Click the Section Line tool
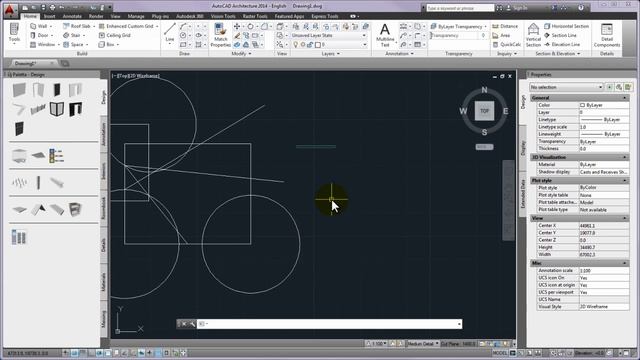The height and width of the screenshot is (360, 640). 560,36
